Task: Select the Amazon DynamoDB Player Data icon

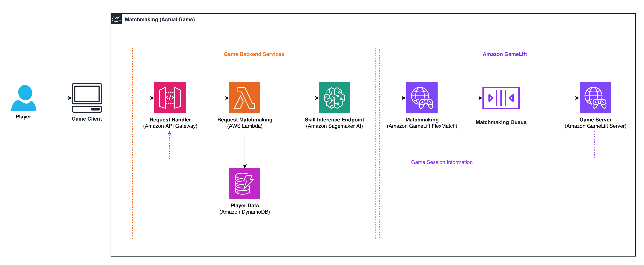Action: coord(245,184)
